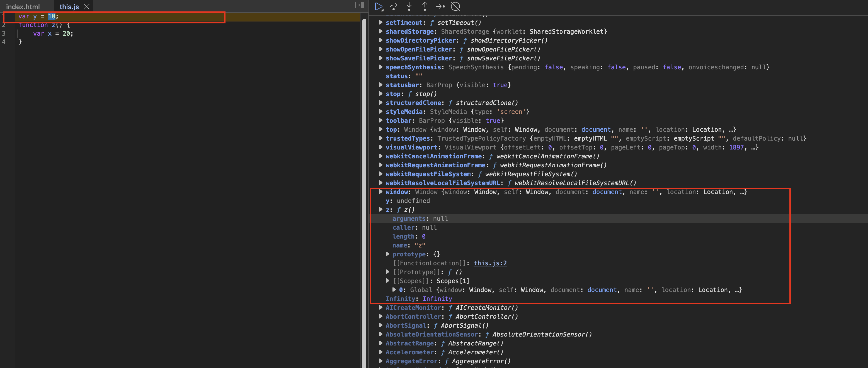Expand the AICreateMonitor entry
The height and width of the screenshot is (368, 868).
pos(380,308)
